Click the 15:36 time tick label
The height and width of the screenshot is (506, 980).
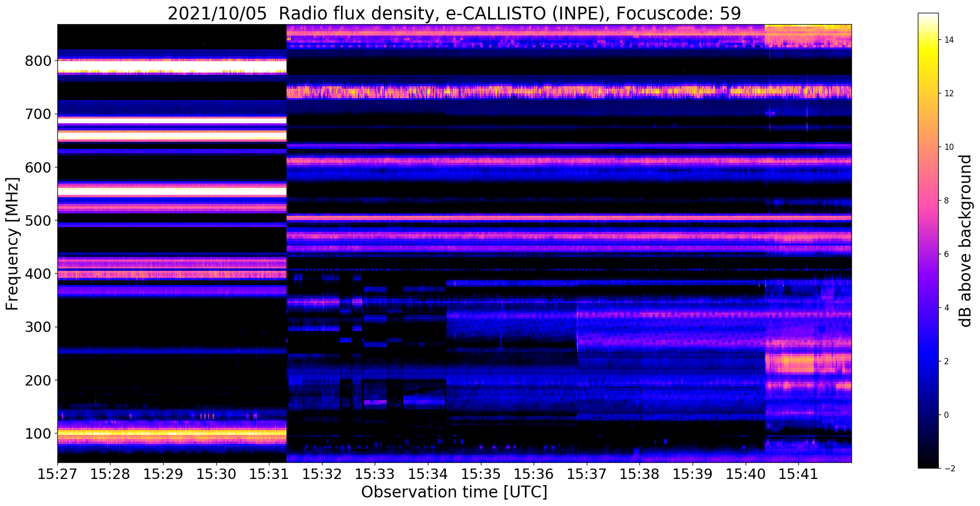click(534, 474)
